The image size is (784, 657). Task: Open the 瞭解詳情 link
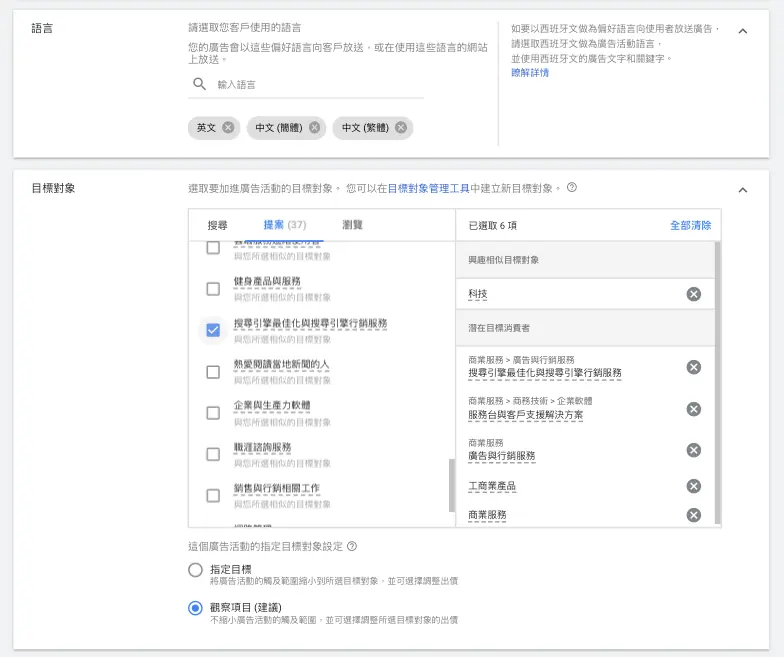530,72
